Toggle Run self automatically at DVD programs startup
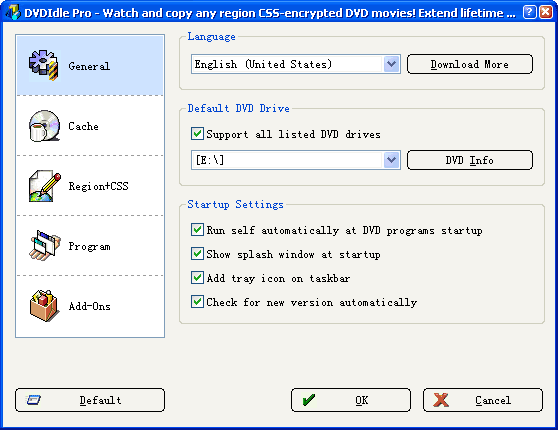 [197, 230]
